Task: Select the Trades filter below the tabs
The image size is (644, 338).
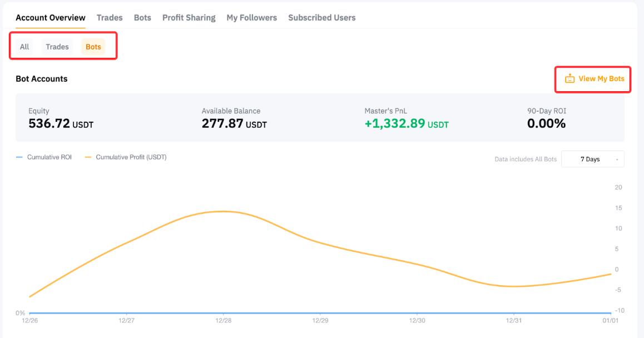Action: (x=57, y=47)
